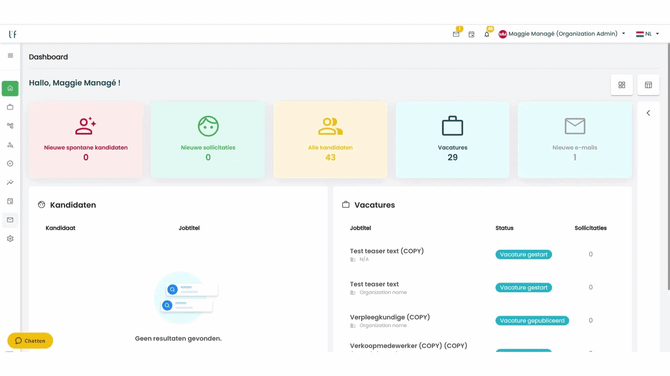Click Status column header

tap(504, 228)
